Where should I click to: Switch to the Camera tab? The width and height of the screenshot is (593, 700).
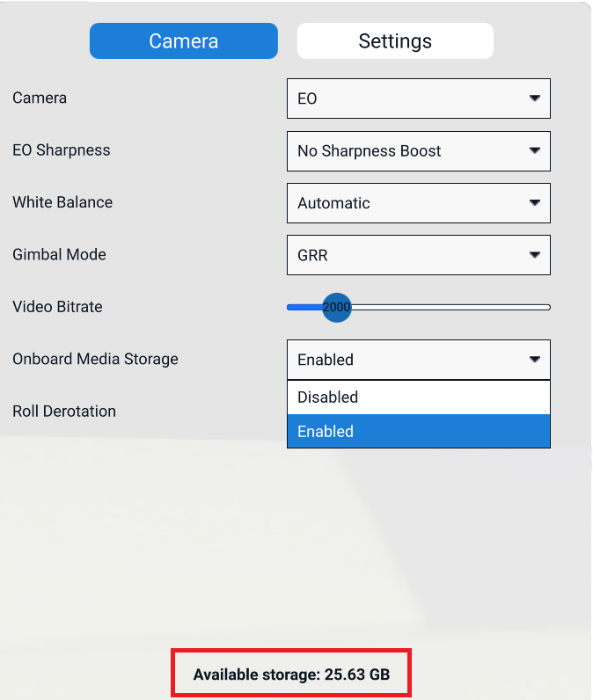183,41
